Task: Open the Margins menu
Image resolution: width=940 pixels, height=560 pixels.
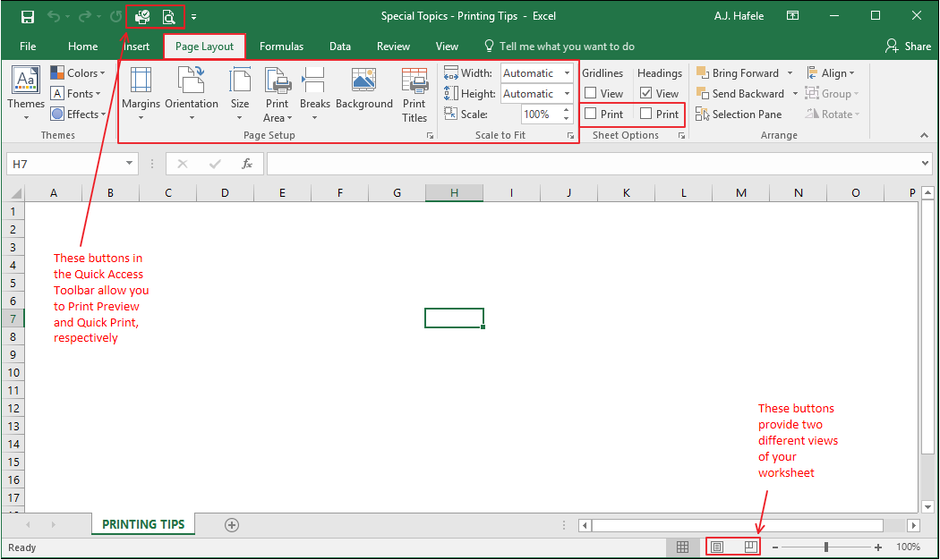Action: coord(141,93)
